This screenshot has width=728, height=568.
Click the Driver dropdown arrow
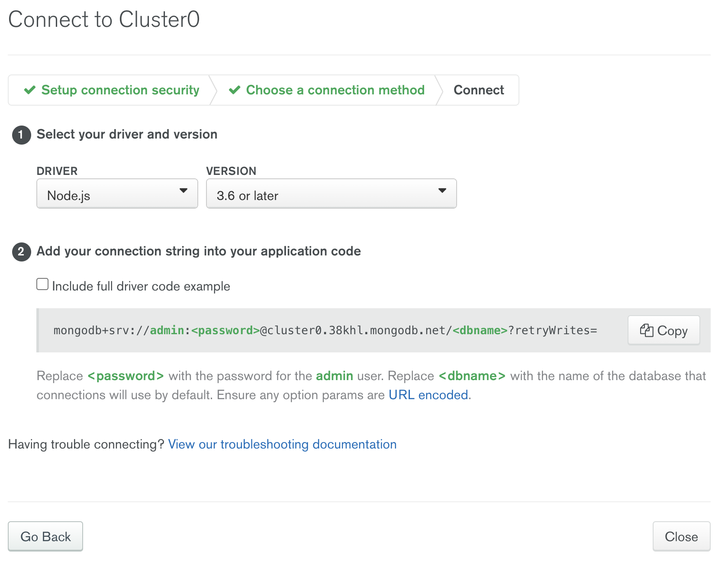pos(184,191)
